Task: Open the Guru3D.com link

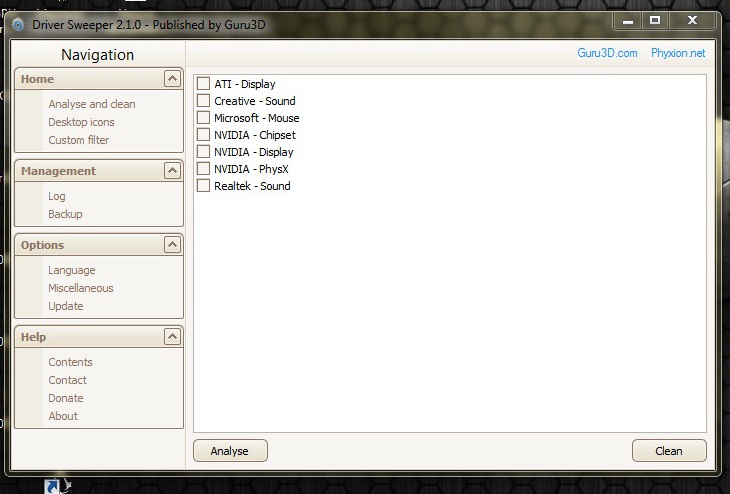Action: (607, 53)
